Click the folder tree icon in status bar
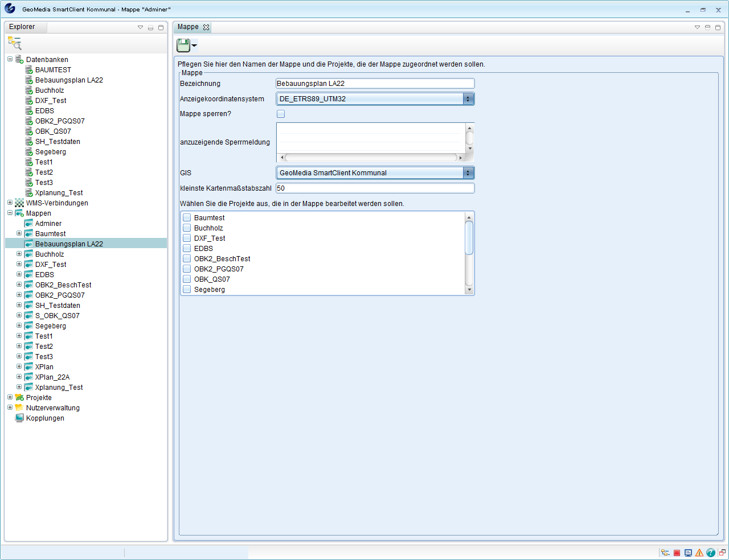The height and width of the screenshot is (560, 729). [665, 553]
